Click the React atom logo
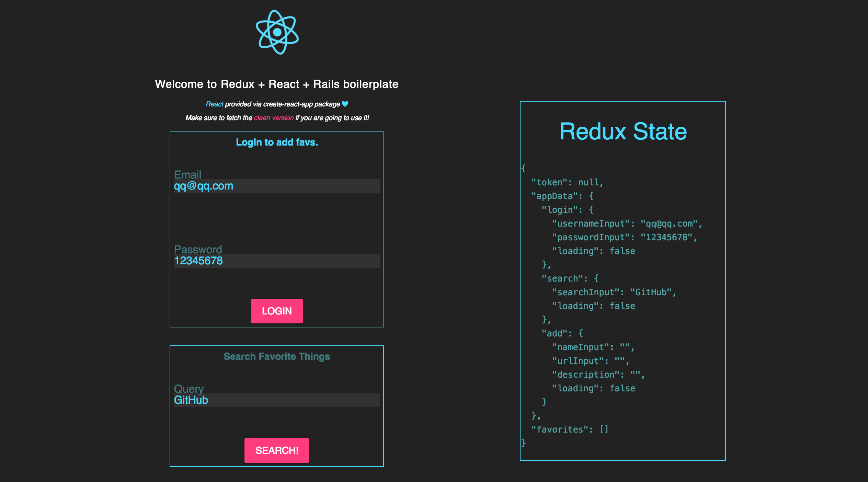 [277, 32]
